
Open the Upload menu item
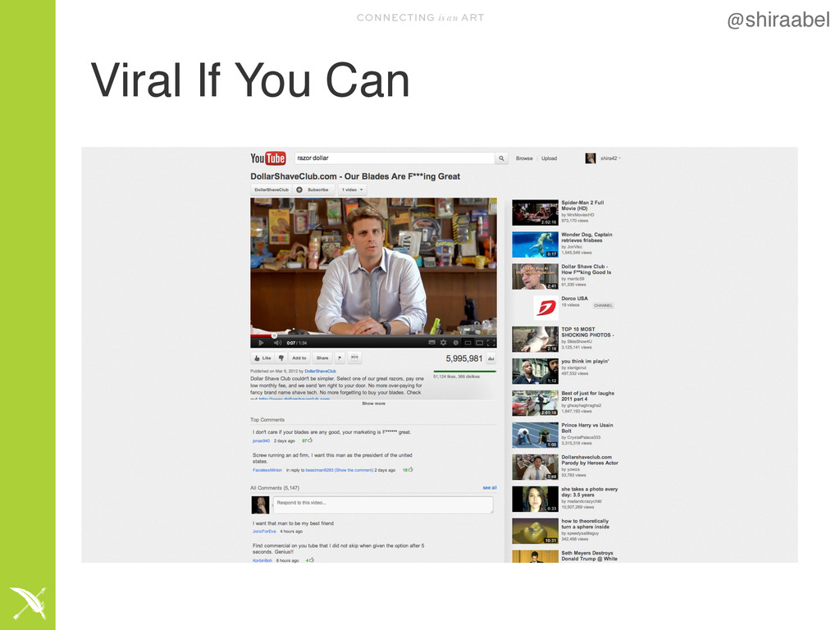(549, 158)
